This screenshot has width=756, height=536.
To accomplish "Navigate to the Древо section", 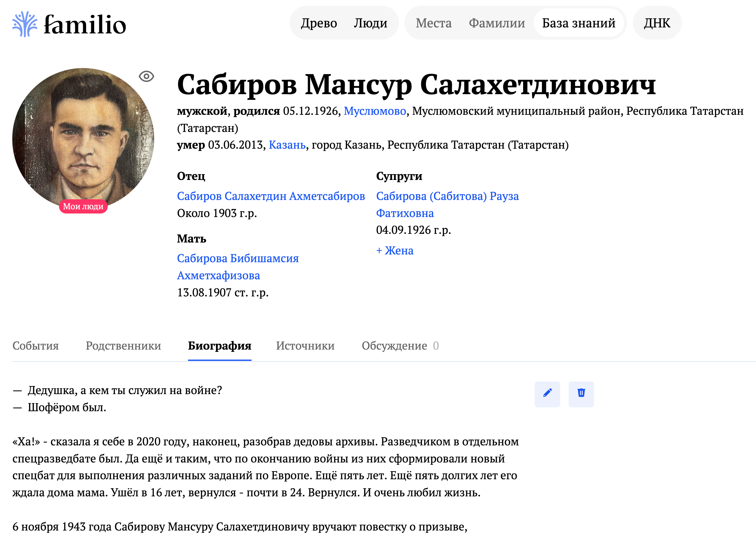I will click(x=319, y=23).
